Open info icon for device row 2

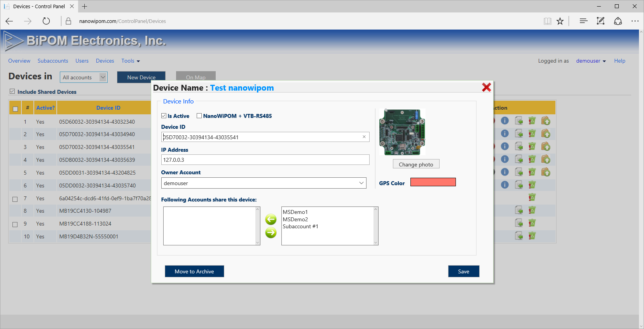click(x=504, y=134)
